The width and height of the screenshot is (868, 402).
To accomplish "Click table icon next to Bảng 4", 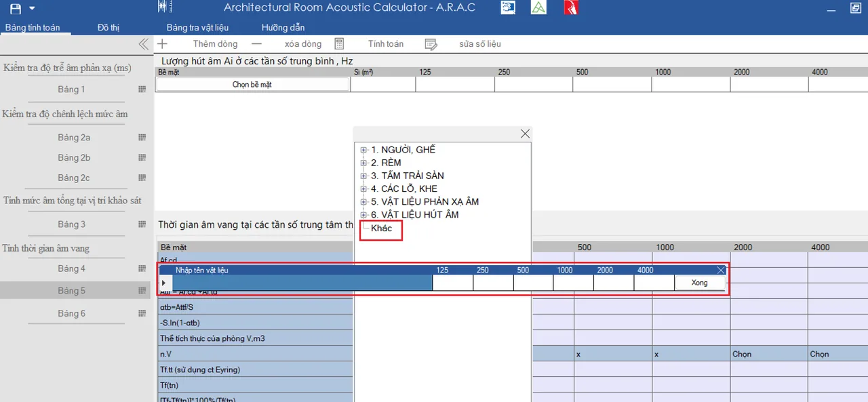I will click(x=142, y=269).
